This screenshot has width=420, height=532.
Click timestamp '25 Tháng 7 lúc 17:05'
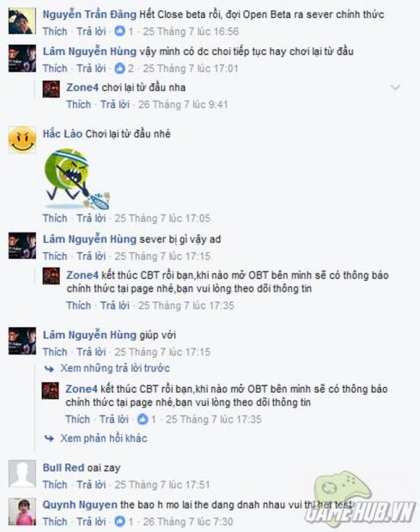(162, 218)
